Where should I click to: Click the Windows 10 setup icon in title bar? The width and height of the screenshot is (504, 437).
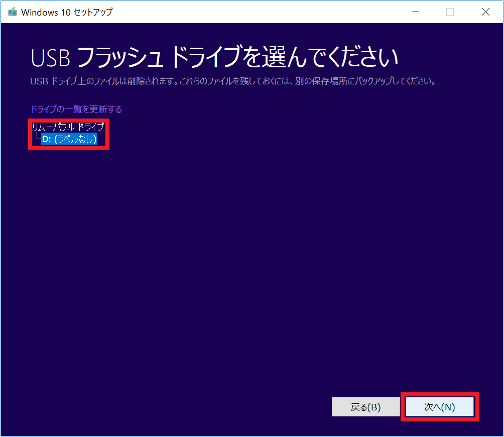[13, 12]
